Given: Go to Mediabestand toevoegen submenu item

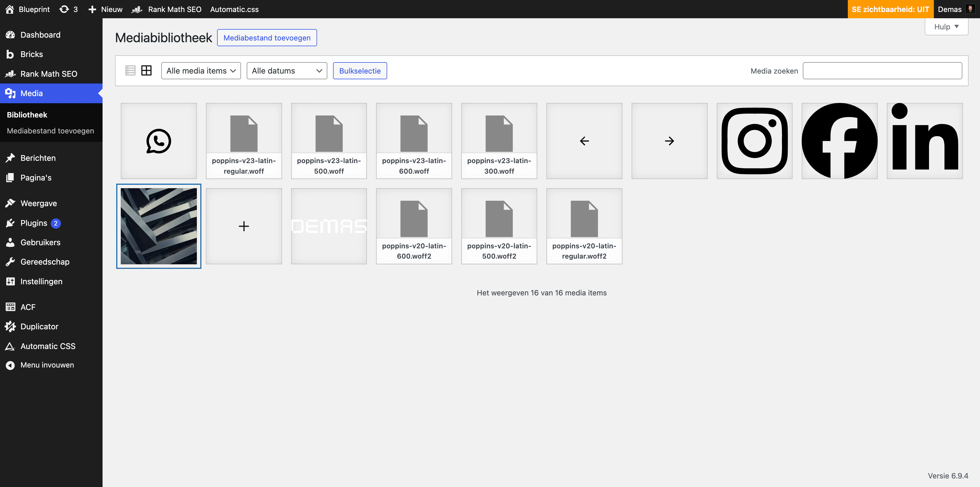Looking at the screenshot, I should (50, 131).
